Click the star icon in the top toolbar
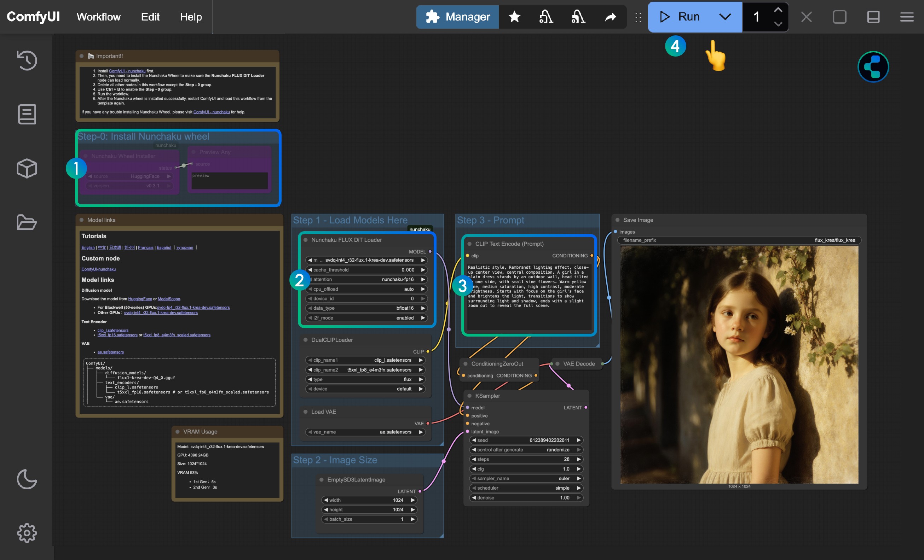Image resolution: width=924 pixels, height=560 pixels. point(514,17)
